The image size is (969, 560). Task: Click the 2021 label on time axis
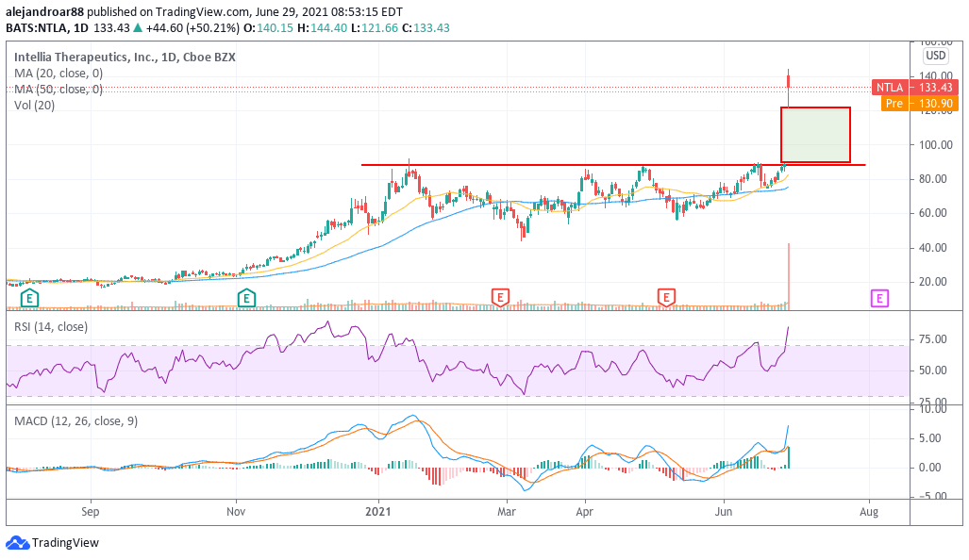(x=378, y=512)
